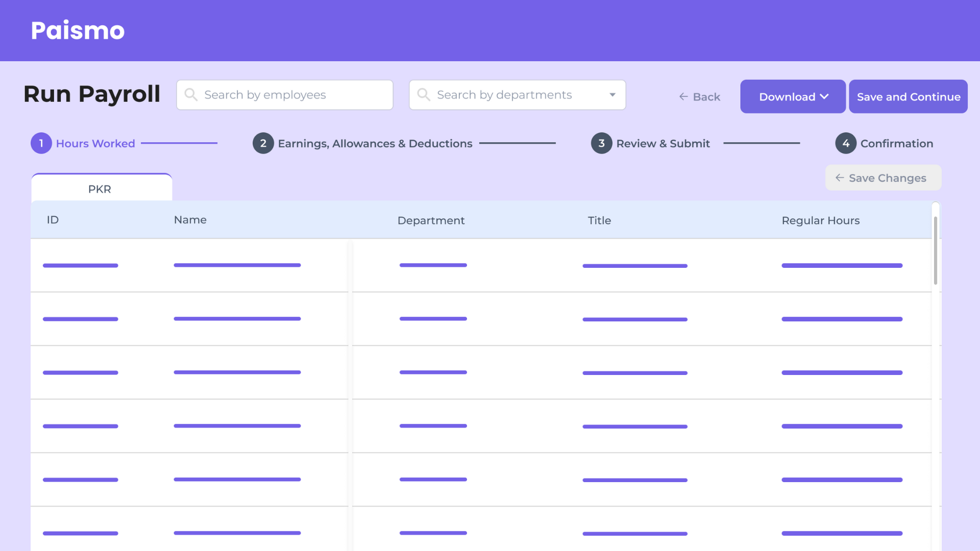Viewport: 980px width, 551px height.
Task: Open the Download dropdown menu
Action: pos(793,96)
